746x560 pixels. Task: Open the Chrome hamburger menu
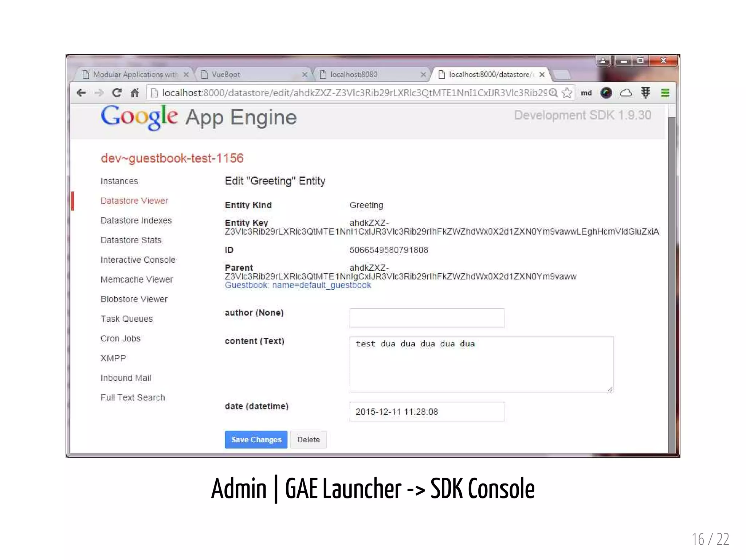click(665, 93)
